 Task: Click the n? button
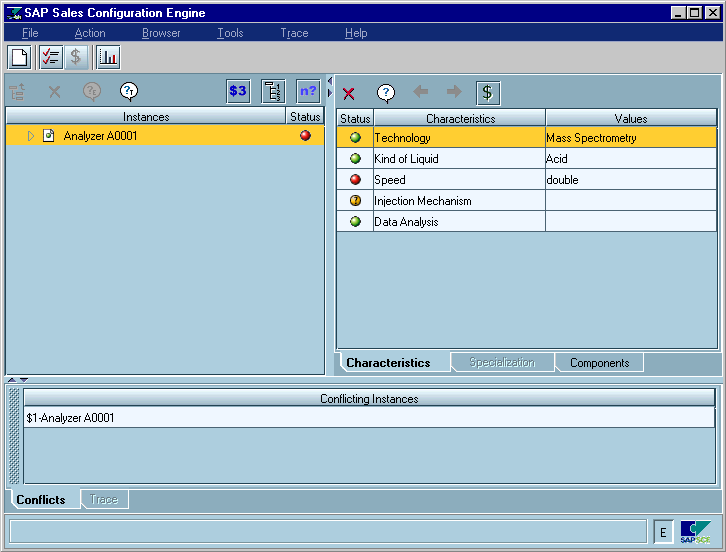point(308,91)
